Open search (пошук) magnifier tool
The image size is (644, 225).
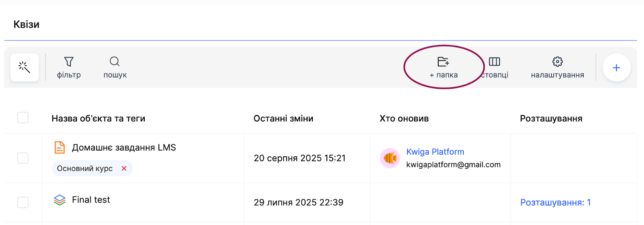coord(115,67)
